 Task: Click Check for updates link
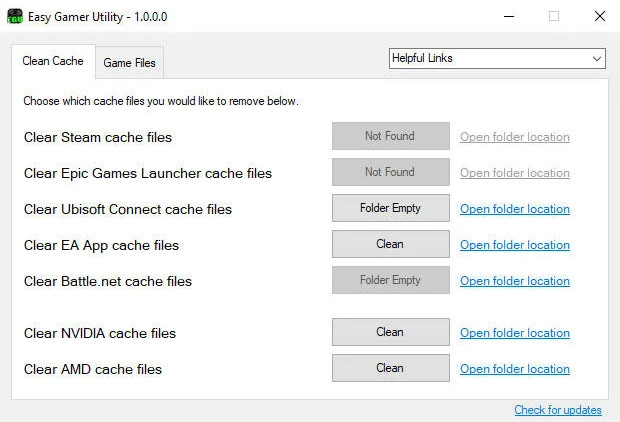coord(558,410)
